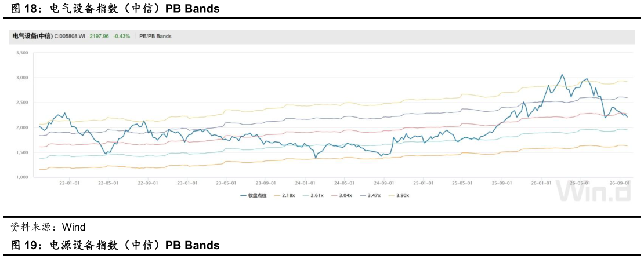The height and width of the screenshot is (259, 644).
Task: Click the 23-05-01 x-axis date
Action: [x=226, y=183]
